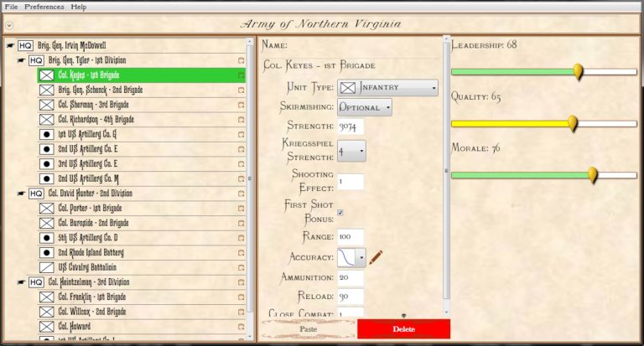Click the unit properties panel scrollbar
The image size is (644, 346).
click(x=446, y=173)
